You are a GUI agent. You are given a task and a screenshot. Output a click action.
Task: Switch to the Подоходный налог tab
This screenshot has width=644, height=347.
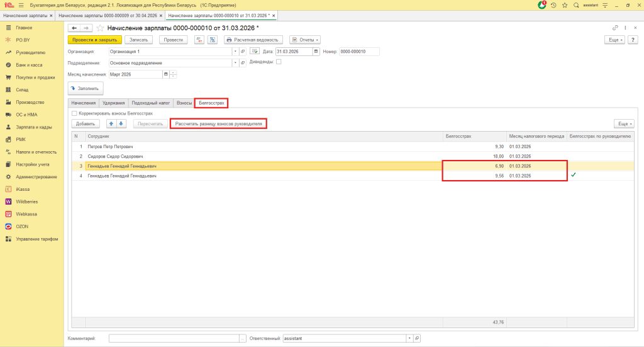point(151,103)
